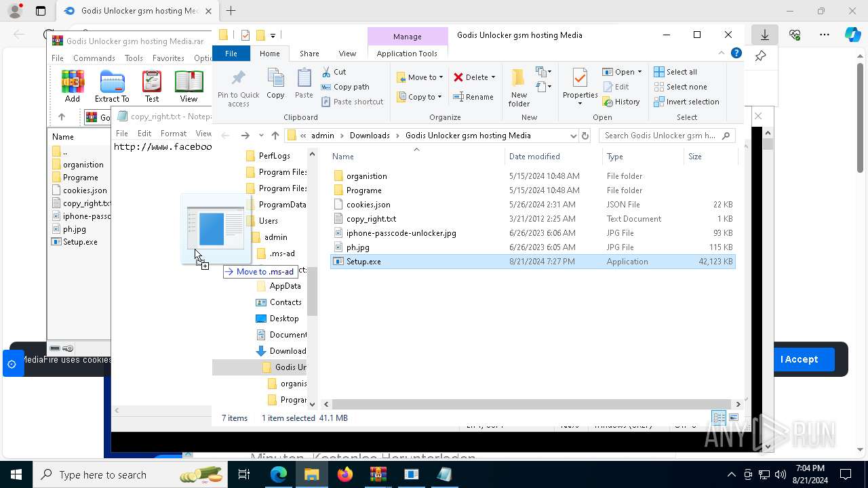The width and height of the screenshot is (868, 488).
Task: Select iphone-passcode-unlocker.jpg file
Action: pyautogui.click(x=401, y=233)
